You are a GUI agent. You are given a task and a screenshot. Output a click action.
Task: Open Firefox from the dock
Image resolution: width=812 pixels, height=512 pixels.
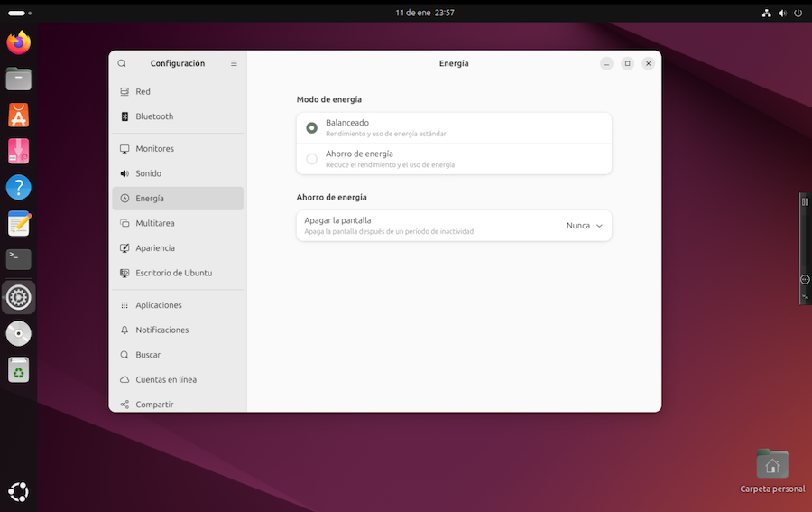pyautogui.click(x=18, y=42)
